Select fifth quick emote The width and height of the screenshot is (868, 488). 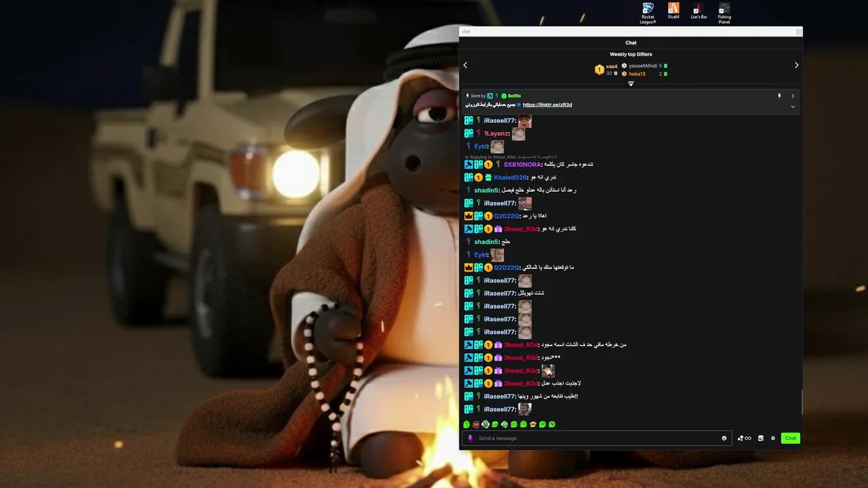[x=505, y=424]
